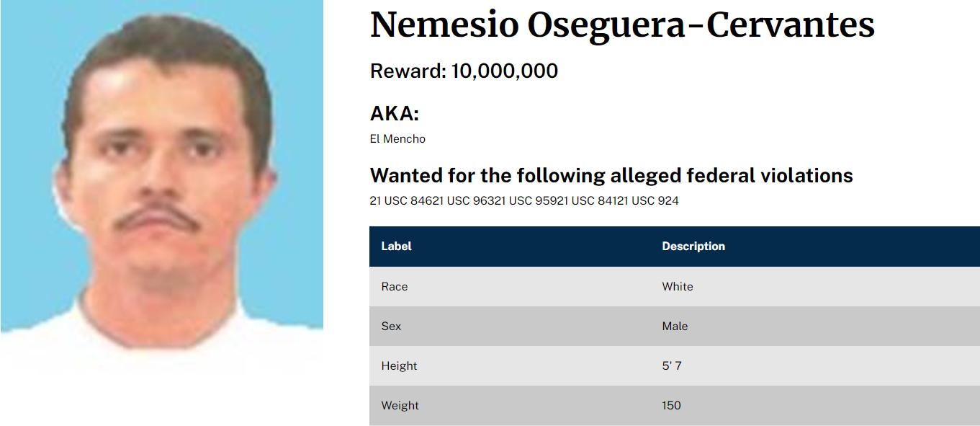Viewport: 980px width, 426px height.
Task: Select the Sex row label
Action: 391,327
